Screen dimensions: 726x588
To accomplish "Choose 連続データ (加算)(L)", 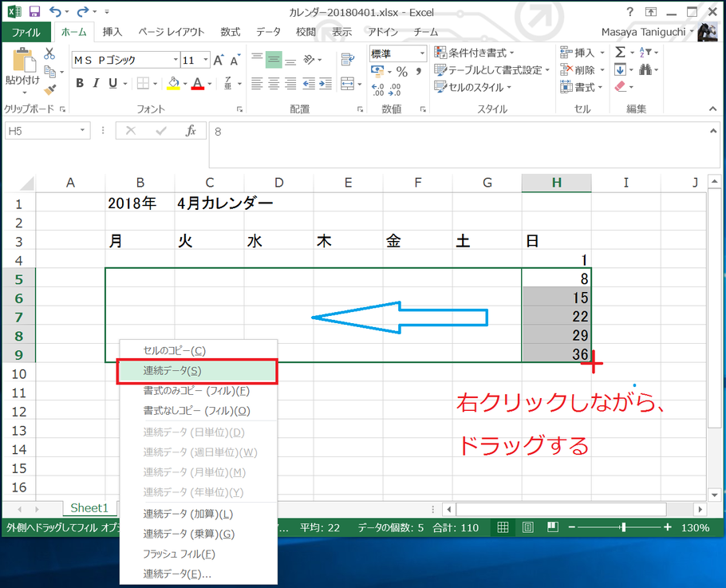I will pos(197,514).
